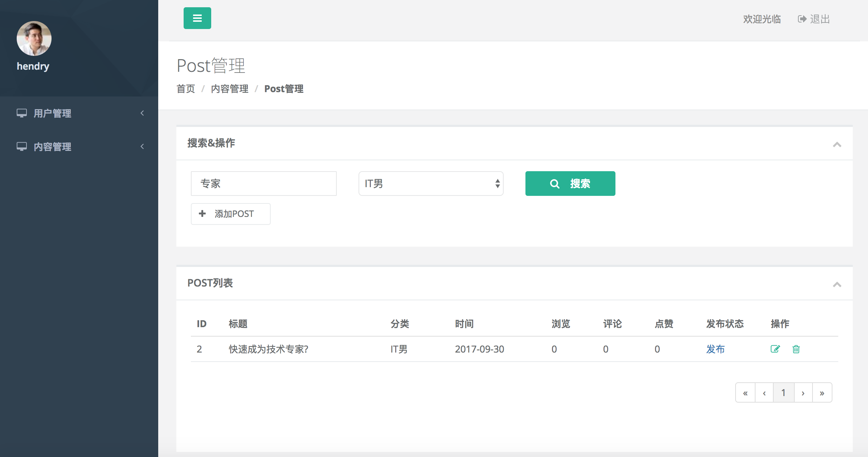868x457 pixels.
Task: Jump to last page with » button
Action: pos(822,393)
